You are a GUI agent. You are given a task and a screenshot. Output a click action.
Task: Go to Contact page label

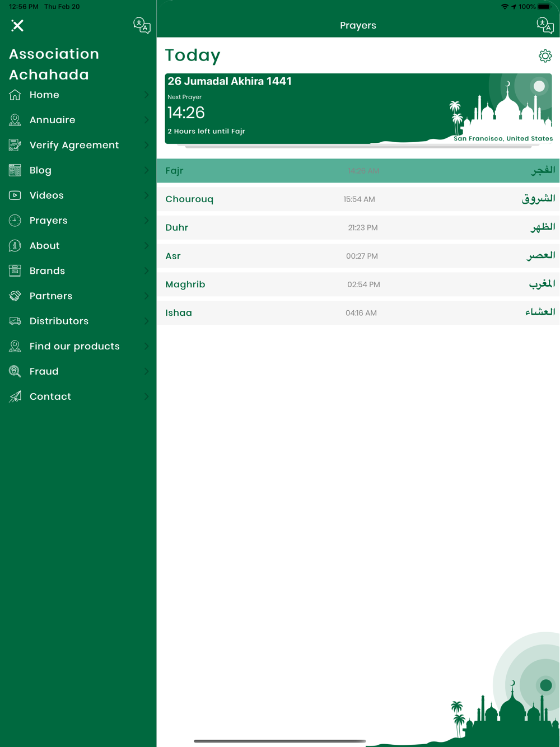pos(50,396)
